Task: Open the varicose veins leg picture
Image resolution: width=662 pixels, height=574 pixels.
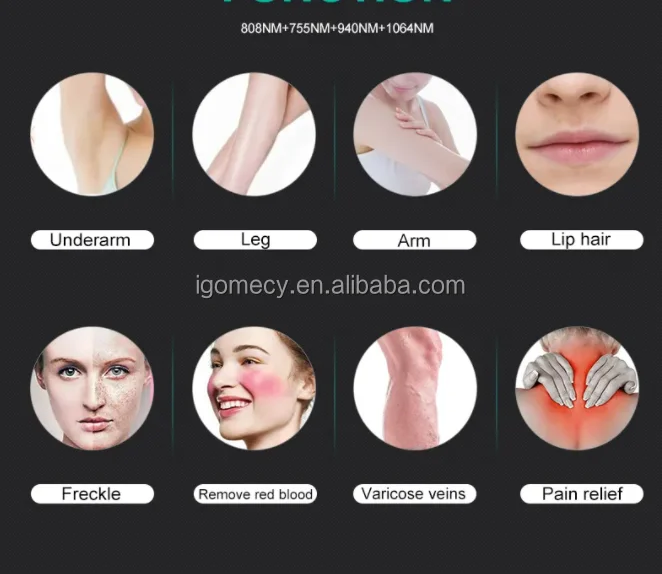Action: [x=415, y=388]
